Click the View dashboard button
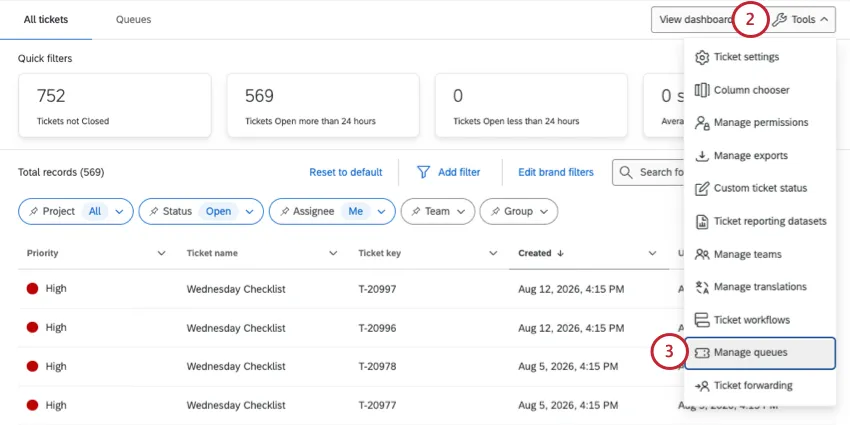Image resolution: width=850 pixels, height=425 pixels. click(x=696, y=20)
